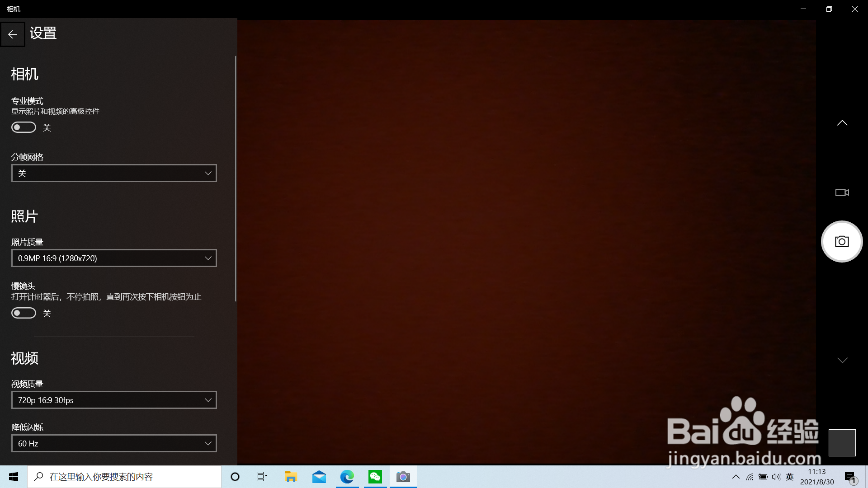Toggle the 慢镜头 switch
The height and width of the screenshot is (488, 868).
click(x=24, y=313)
